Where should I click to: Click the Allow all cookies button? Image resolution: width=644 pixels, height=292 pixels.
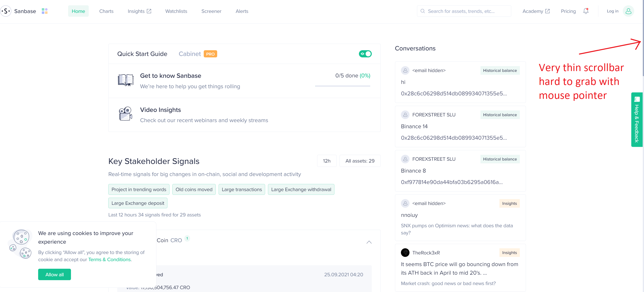click(x=54, y=274)
